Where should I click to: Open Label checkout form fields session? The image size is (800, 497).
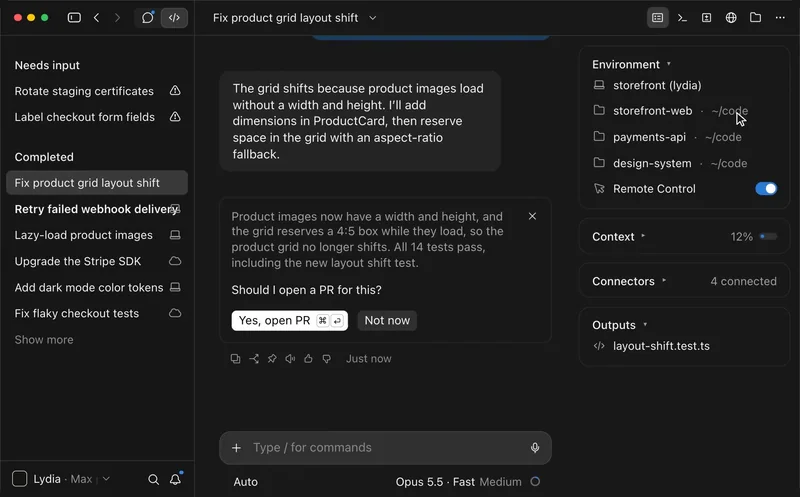(97, 117)
